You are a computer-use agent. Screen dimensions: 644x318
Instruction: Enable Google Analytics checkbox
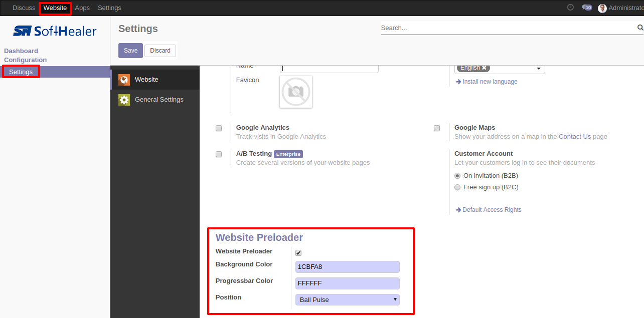tap(219, 128)
